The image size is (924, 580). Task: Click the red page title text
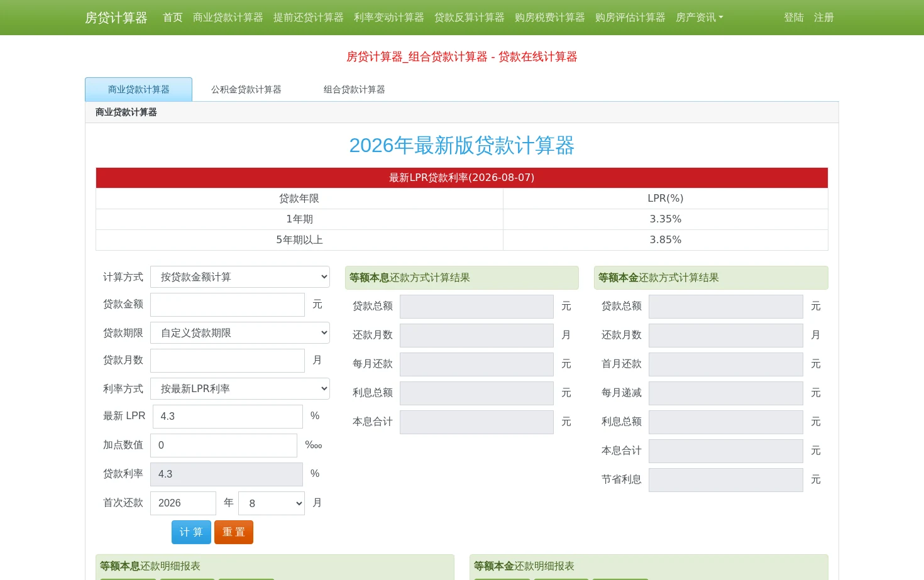[x=462, y=57]
